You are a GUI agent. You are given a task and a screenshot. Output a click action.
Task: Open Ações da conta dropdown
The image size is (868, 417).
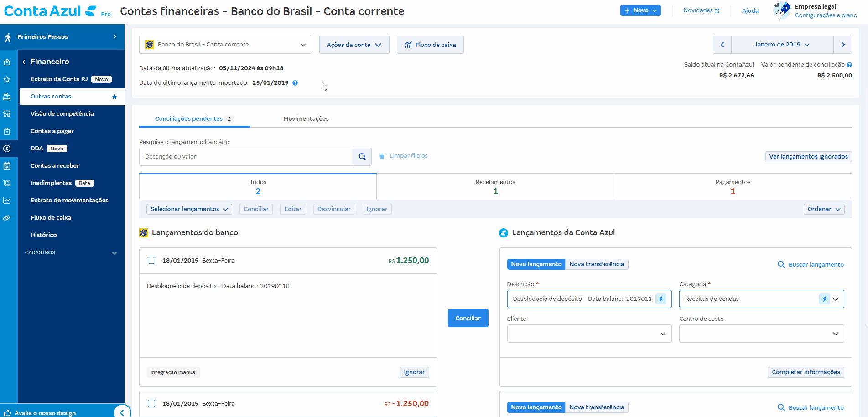[354, 45]
